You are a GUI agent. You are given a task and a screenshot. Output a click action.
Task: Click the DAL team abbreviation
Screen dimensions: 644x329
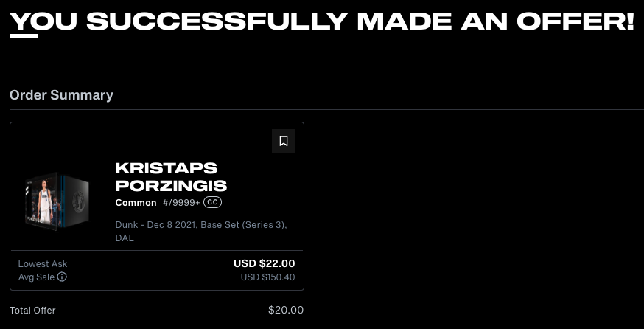[x=125, y=238]
